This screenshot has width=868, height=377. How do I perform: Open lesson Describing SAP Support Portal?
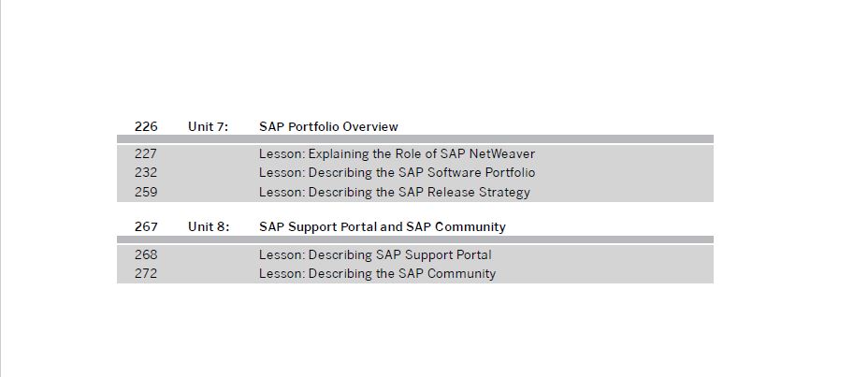tap(375, 254)
